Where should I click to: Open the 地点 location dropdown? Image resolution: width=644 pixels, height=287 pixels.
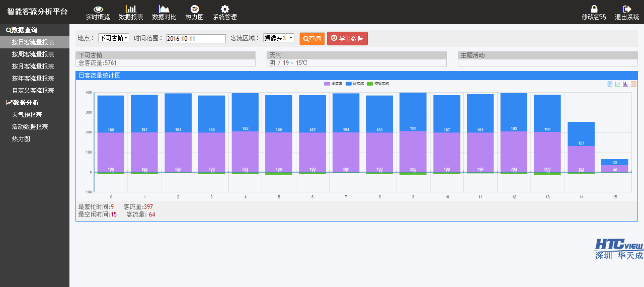click(x=113, y=38)
